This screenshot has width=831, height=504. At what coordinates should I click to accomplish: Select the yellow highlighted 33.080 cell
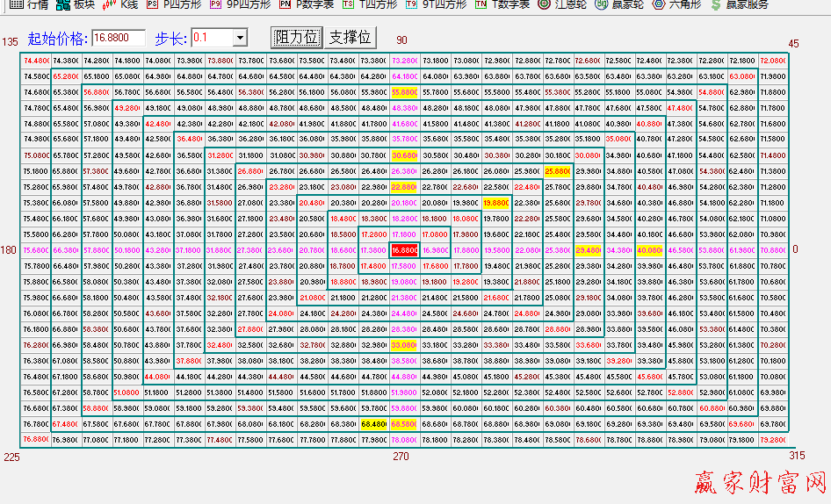pyautogui.click(x=405, y=345)
